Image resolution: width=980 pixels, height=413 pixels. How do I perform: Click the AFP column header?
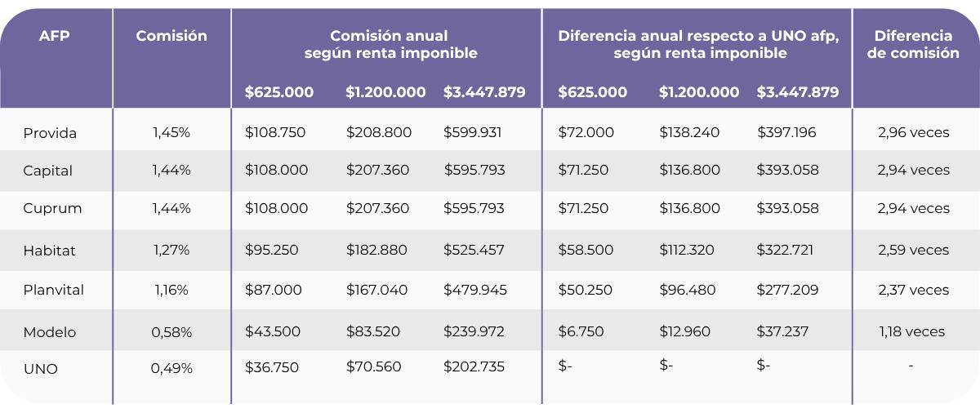(54, 36)
